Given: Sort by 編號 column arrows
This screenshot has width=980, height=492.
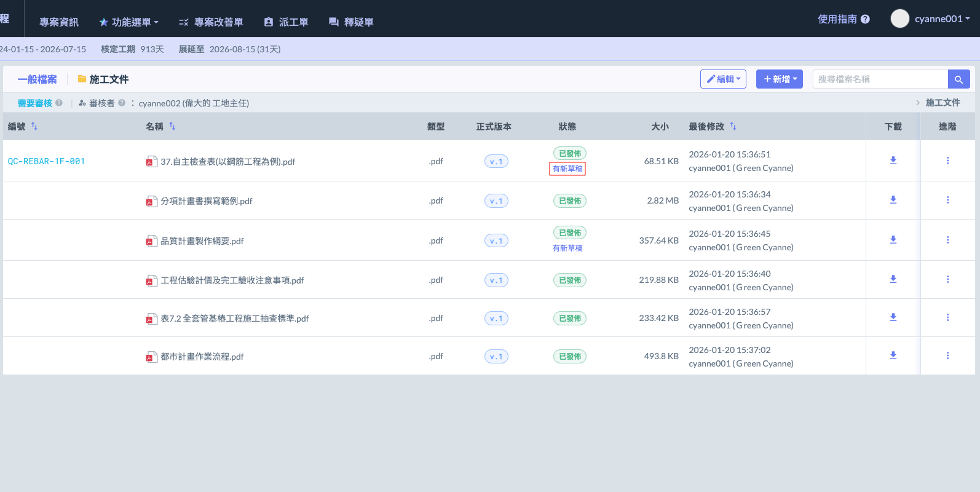Looking at the screenshot, I should point(34,126).
